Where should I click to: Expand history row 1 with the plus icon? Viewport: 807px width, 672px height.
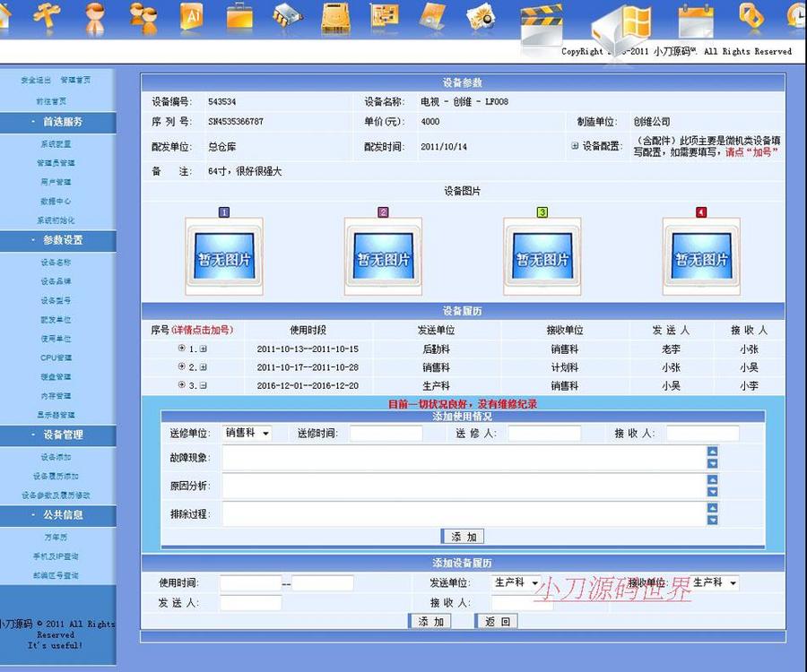[204, 348]
